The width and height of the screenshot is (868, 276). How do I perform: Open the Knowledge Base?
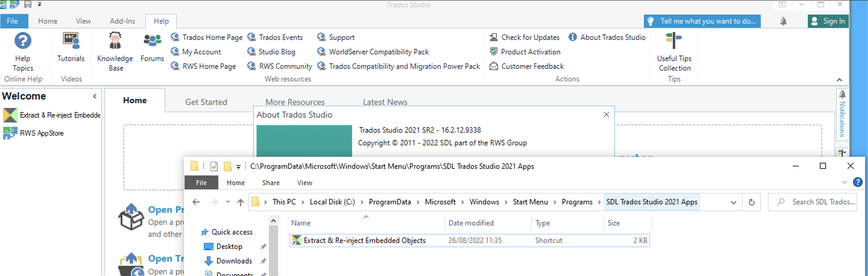coord(115,52)
